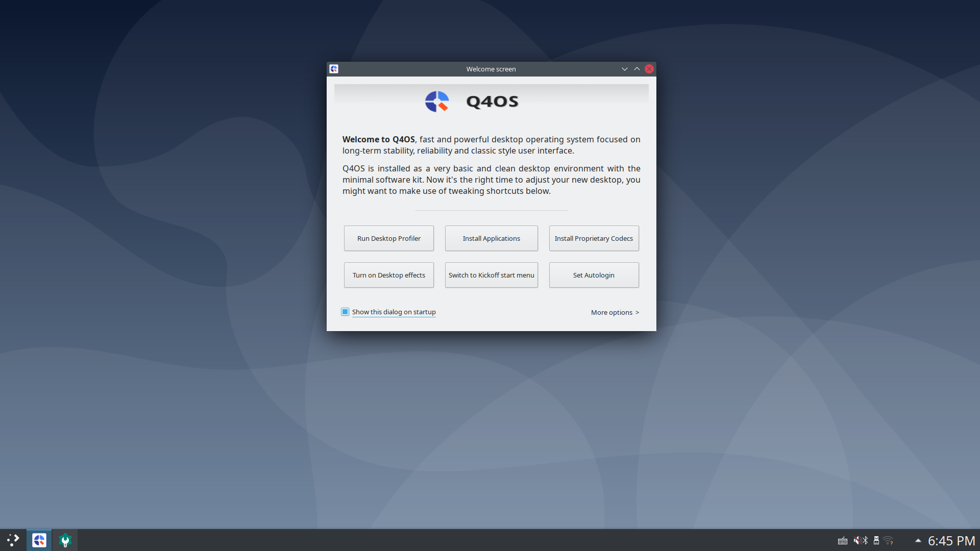Viewport: 980px width, 551px height.
Task: Click the 6:45 PM clock
Action: pos(951,541)
